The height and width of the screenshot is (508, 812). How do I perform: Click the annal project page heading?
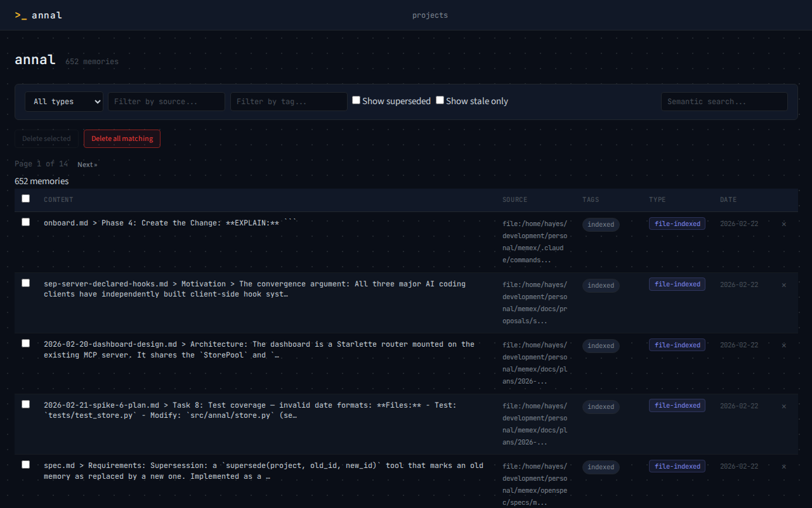pos(36,60)
